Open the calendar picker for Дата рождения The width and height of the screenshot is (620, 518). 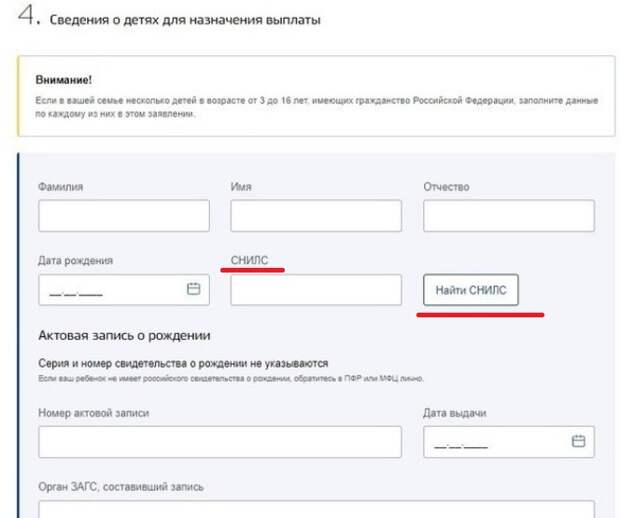(194, 290)
